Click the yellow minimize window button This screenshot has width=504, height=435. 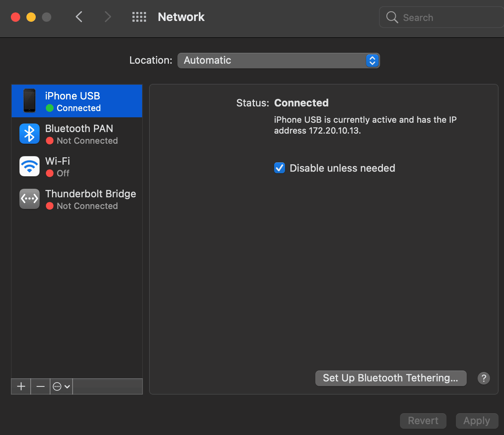(31, 17)
